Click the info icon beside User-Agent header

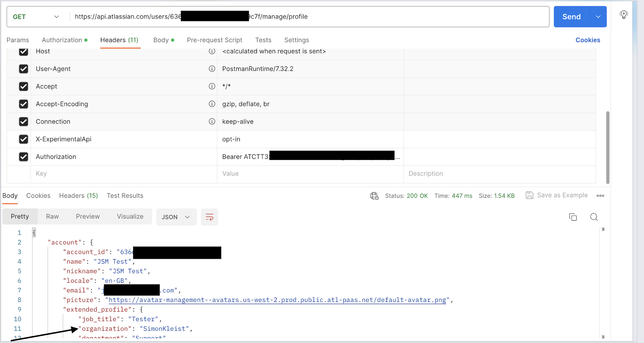(x=212, y=69)
